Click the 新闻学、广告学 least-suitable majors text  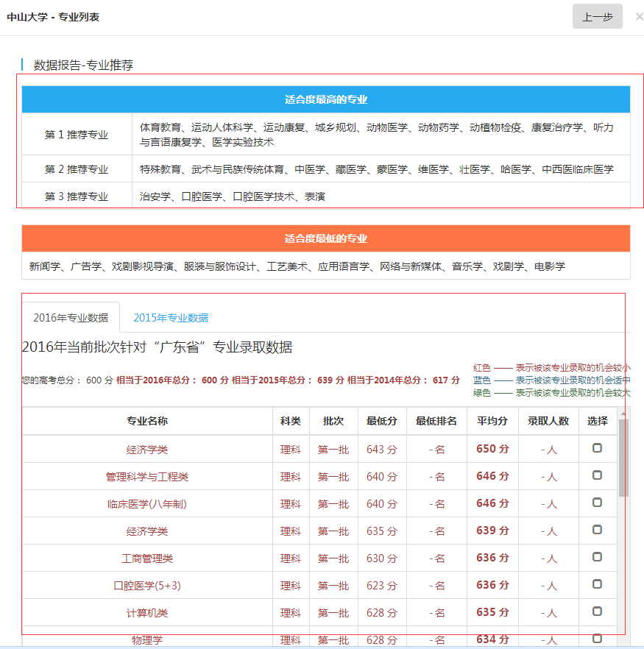(297, 266)
